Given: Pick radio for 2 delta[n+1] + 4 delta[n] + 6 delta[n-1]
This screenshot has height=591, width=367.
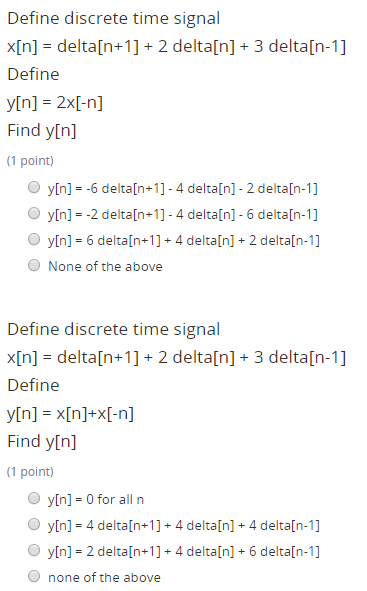Looking at the screenshot, I should click(34, 550).
